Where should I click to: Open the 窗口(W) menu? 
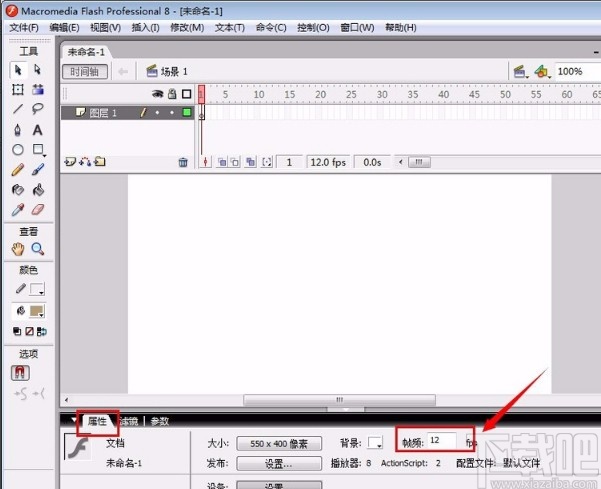click(x=357, y=28)
